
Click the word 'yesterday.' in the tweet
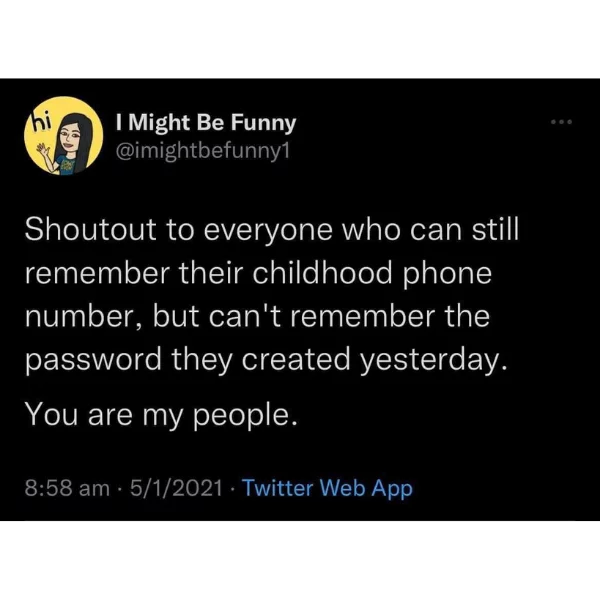pos(434,360)
